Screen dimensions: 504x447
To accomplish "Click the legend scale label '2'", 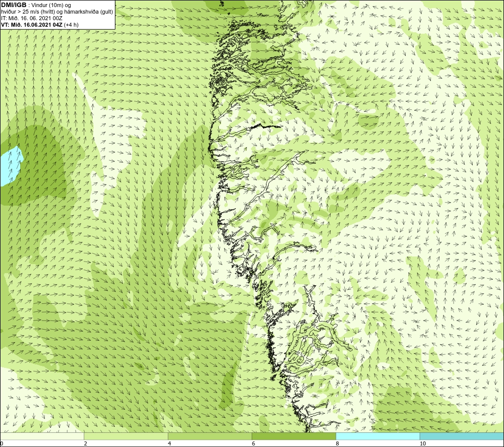I will pyautogui.click(x=86, y=443).
